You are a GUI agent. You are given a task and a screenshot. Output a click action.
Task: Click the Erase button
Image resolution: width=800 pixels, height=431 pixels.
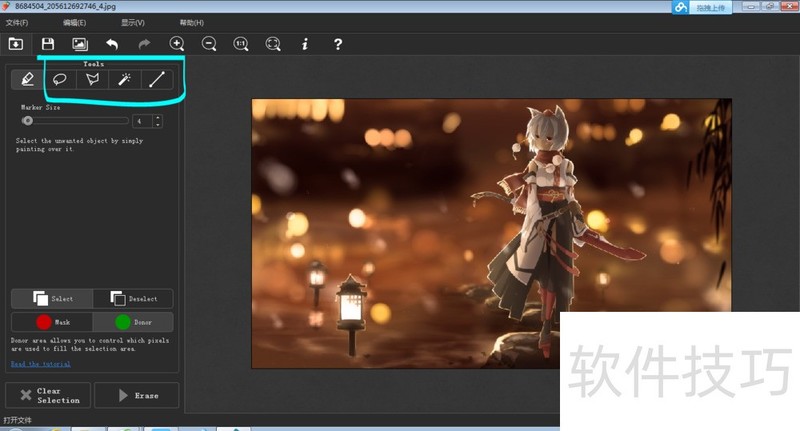pyautogui.click(x=137, y=395)
